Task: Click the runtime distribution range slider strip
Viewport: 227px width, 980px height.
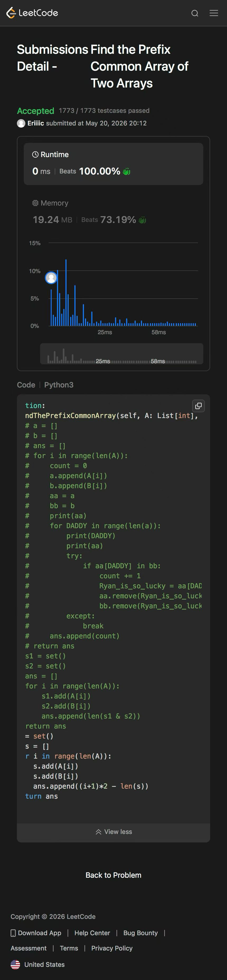Action: (x=121, y=354)
